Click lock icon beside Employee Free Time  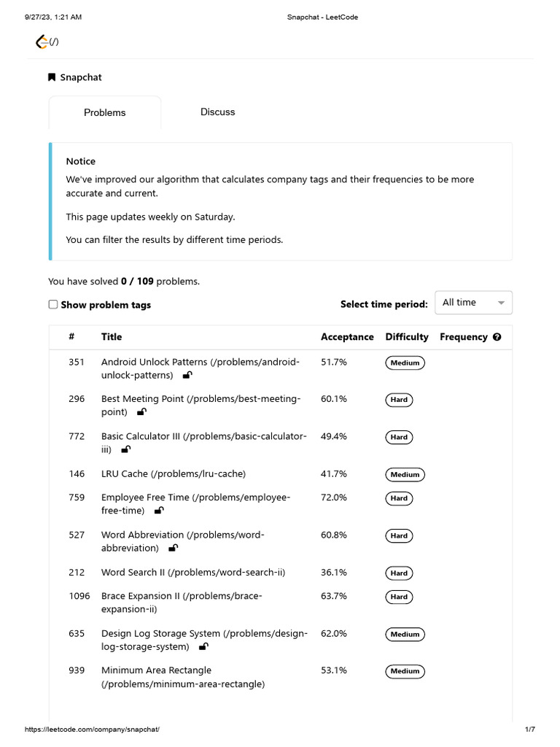tap(159, 511)
